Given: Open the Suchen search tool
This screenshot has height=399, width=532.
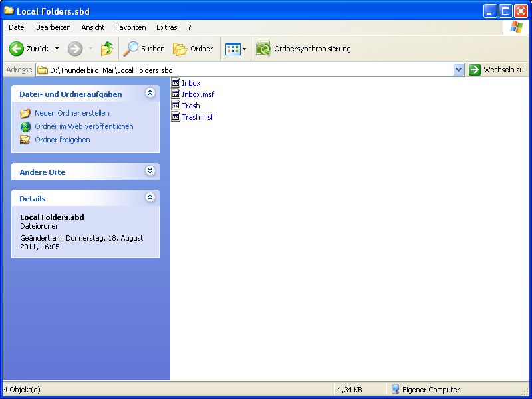Looking at the screenshot, I should (144, 49).
